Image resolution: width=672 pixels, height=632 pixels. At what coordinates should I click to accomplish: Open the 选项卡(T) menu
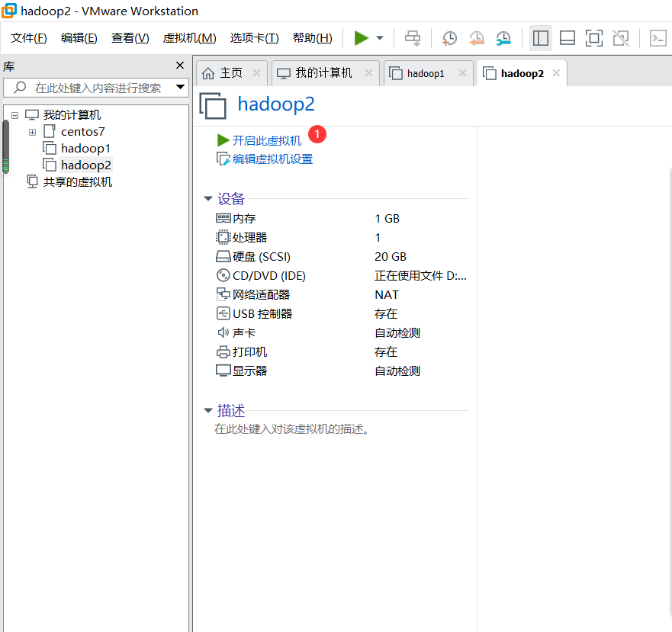[x=254, y=38]
